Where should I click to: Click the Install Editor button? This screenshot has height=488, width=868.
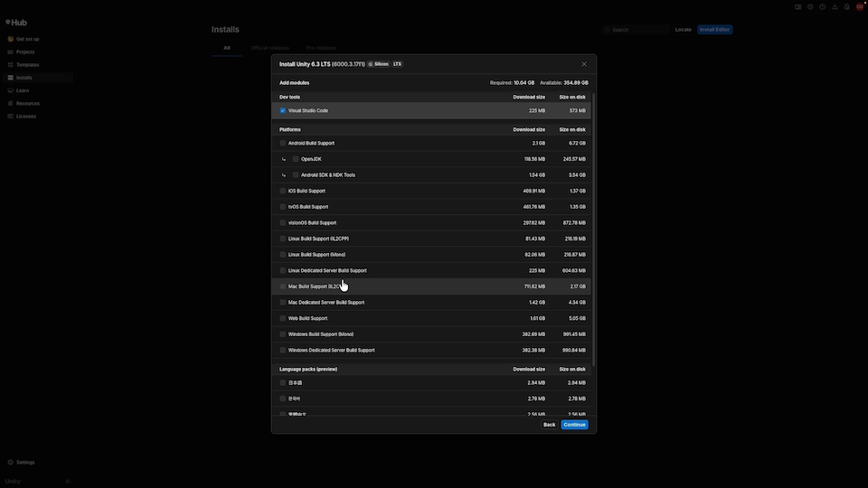pyautogui.click(x=714, y=30)
